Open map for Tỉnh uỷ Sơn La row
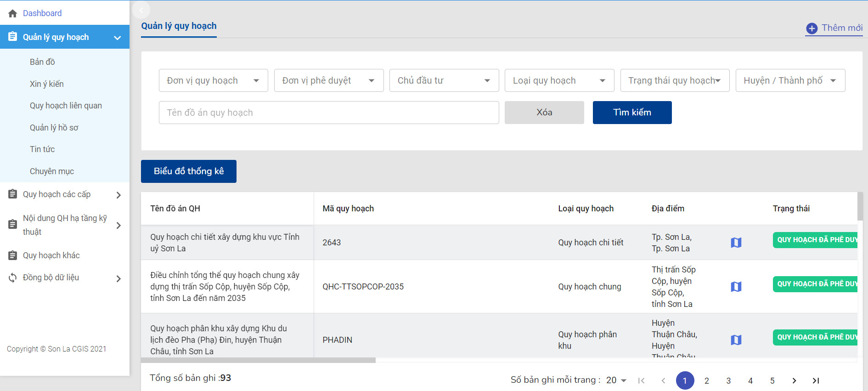This screenshot has height=391, width=868. pos(736,243)
